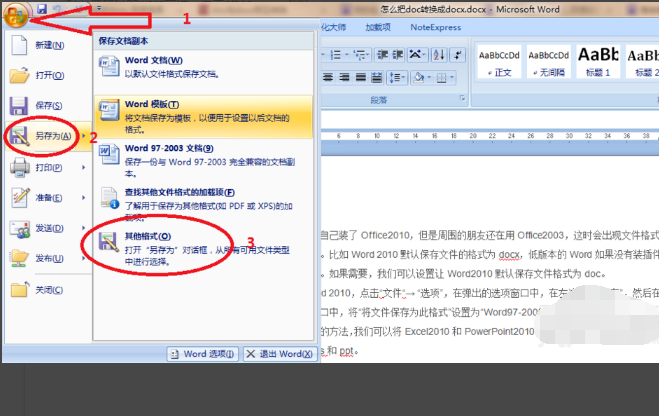Apply the 标题 1 style
This screenshot has height=416, width=659.
[598, 62]
